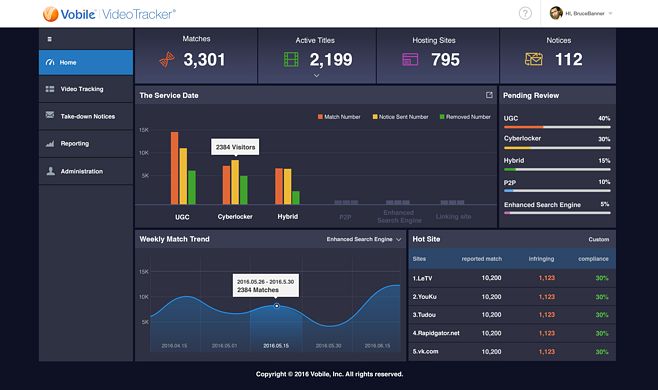Open the 4.Rapidgator.net site row
658x390 pixels.
(x=512, y=333)
